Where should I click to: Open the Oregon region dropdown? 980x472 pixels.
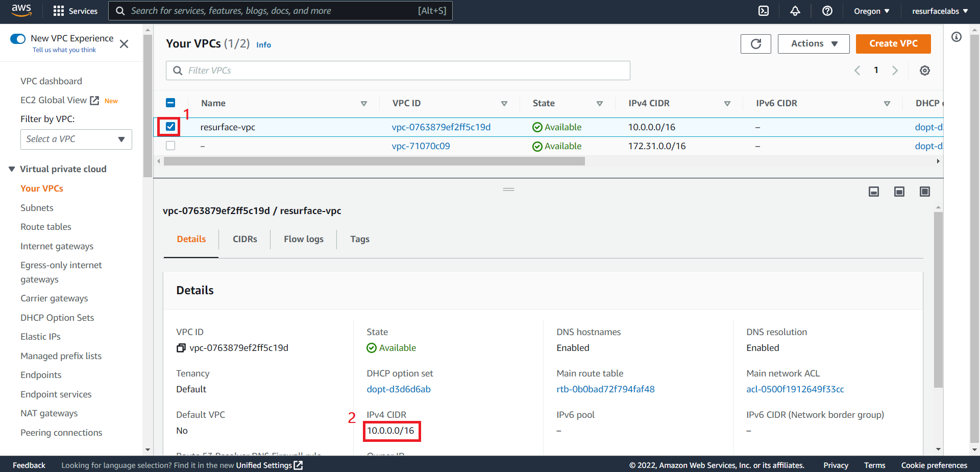coord(872,11)
